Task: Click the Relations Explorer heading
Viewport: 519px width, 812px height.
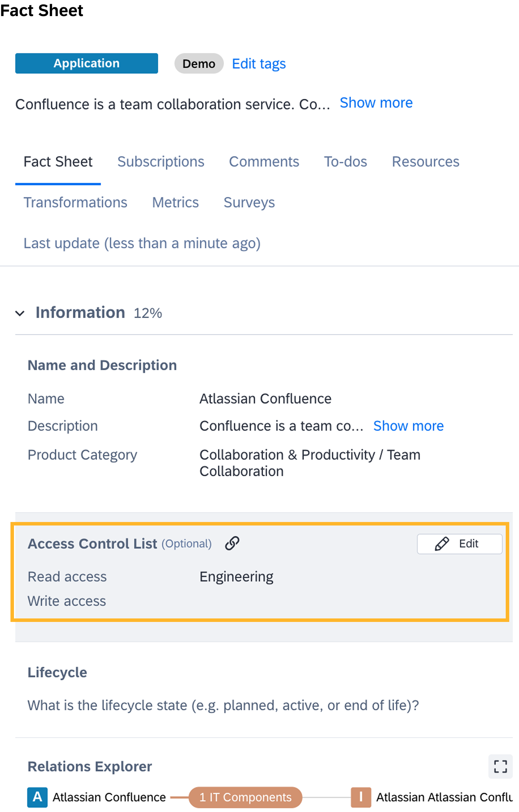Action: click(90, 767)
